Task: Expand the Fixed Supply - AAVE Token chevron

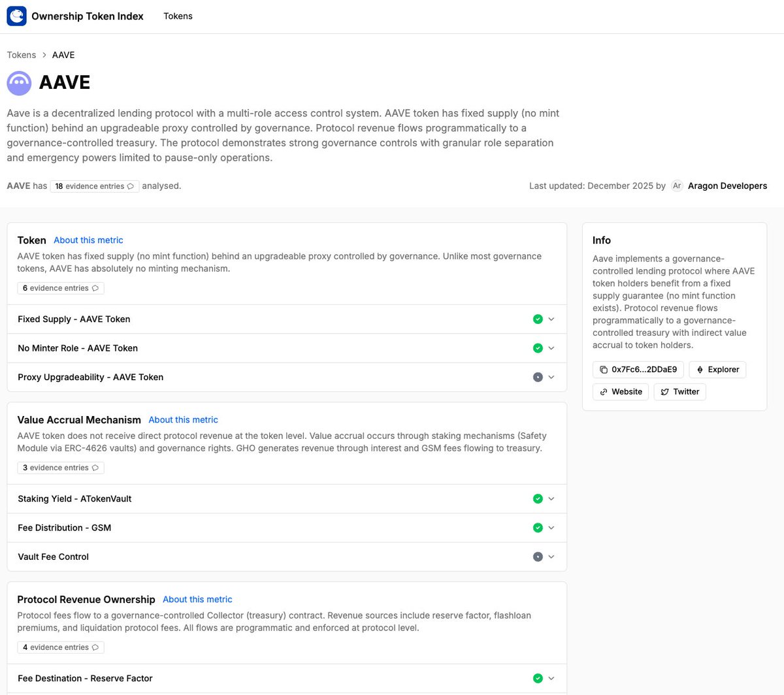Action: [551, 319]
